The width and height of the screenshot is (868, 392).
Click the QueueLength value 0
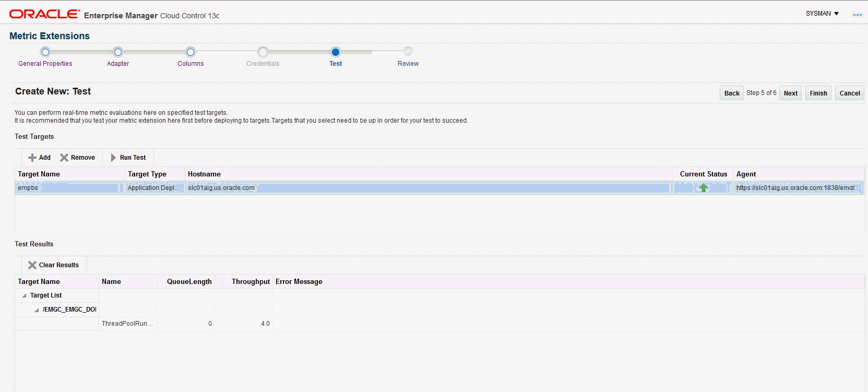click(210, 324)
